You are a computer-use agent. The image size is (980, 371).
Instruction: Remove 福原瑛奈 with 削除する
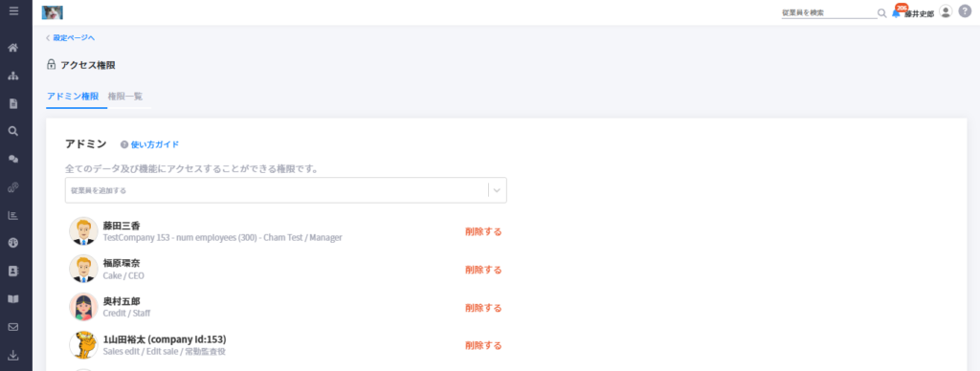pyautogui.click(x=483, y=270)
